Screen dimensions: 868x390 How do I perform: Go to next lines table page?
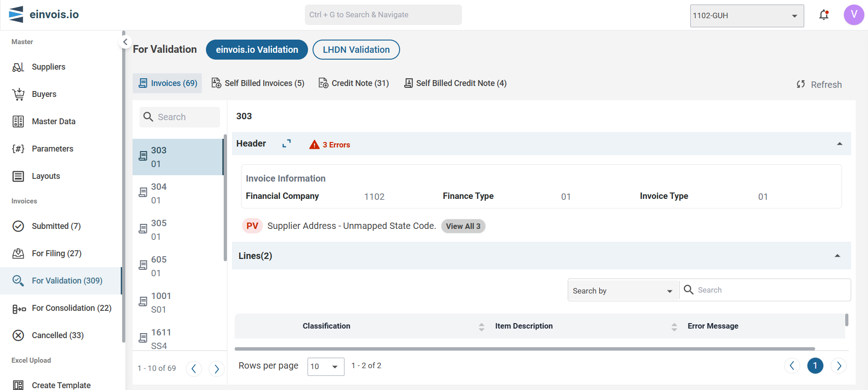point(838,366)
